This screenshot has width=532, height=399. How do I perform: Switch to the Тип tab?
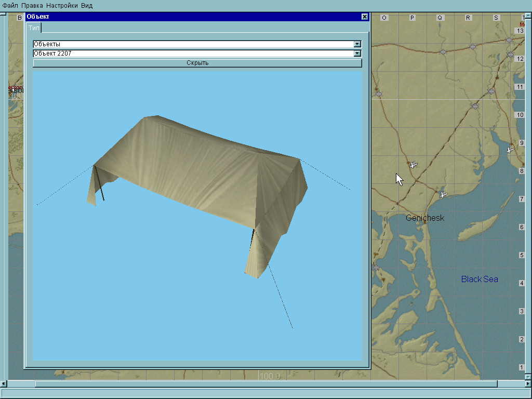[34, 28]
